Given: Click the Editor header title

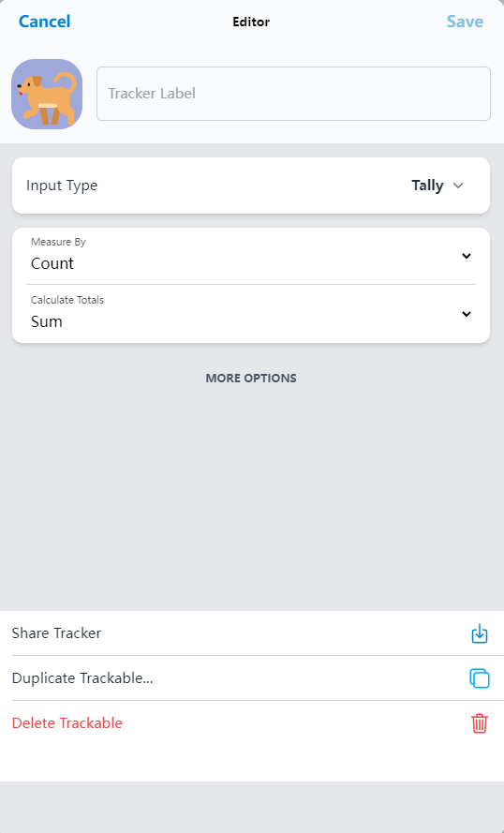Looking at the screenshot, I should (251, 22).
